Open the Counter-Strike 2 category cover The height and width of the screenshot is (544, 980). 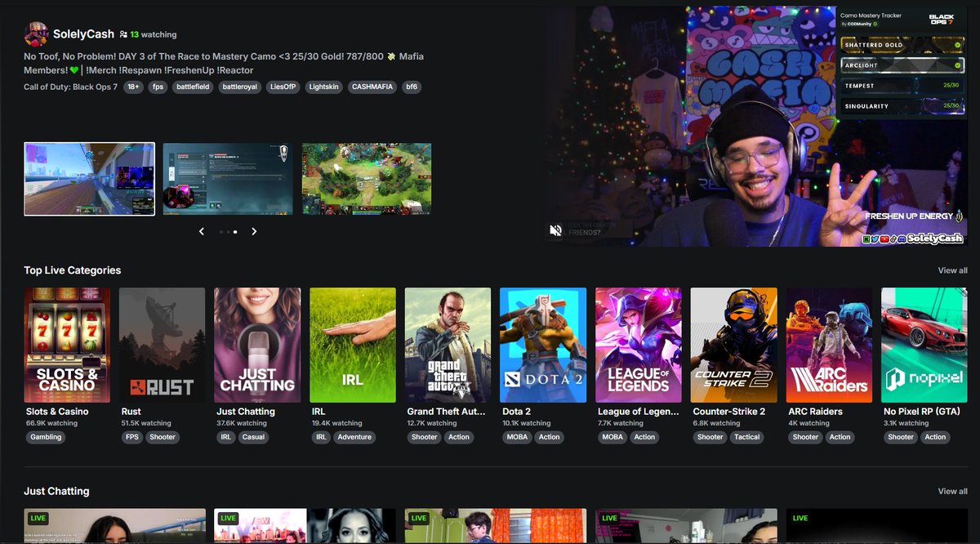pos(733,345)
